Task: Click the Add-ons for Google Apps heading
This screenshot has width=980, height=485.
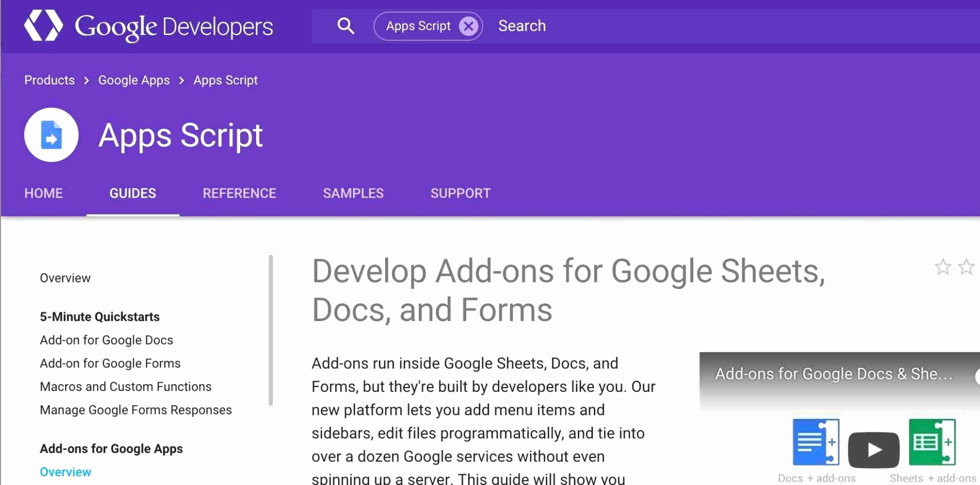Action: click(111, 448)
